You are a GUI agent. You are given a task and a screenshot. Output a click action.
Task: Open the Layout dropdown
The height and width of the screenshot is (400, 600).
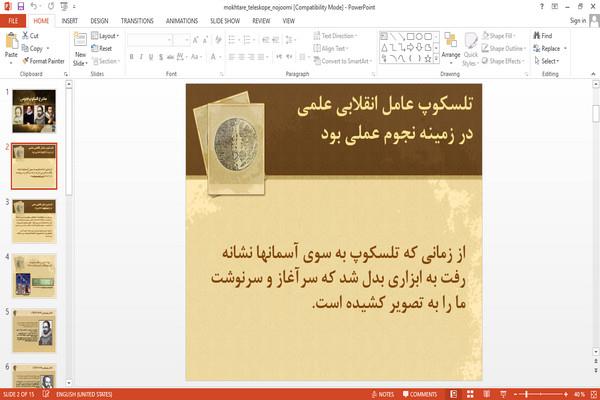tap(105, 36)
